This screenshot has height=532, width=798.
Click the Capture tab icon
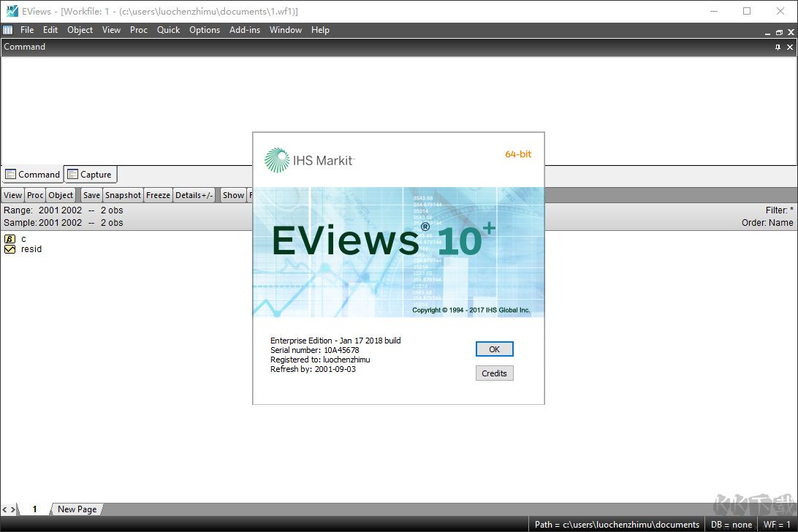point(73,174)
